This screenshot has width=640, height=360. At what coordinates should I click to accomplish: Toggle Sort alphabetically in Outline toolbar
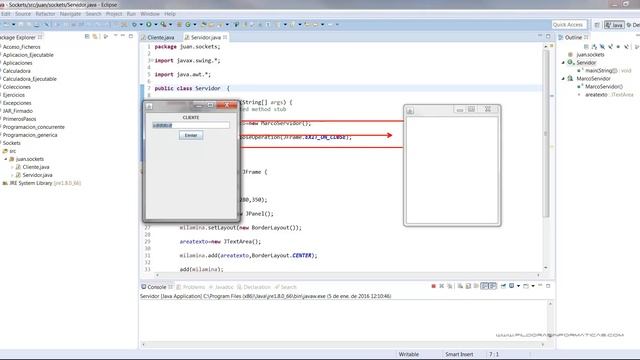click(594, 47)
